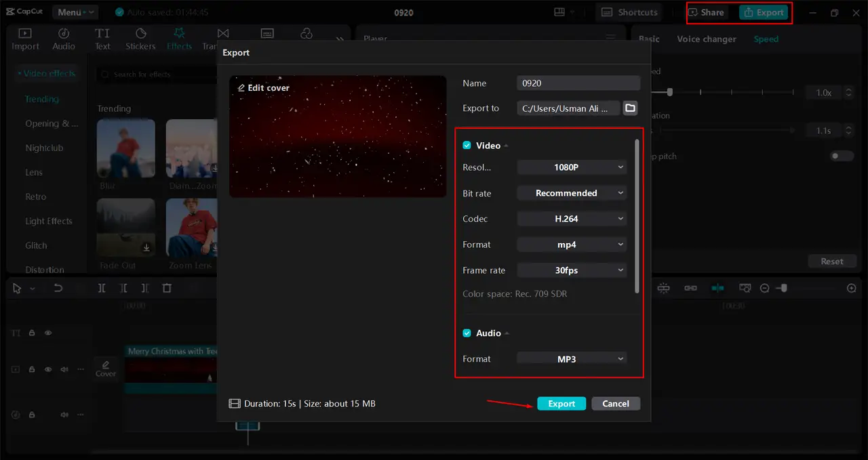Zoom out the timeline with minus icon

(765, 288)
